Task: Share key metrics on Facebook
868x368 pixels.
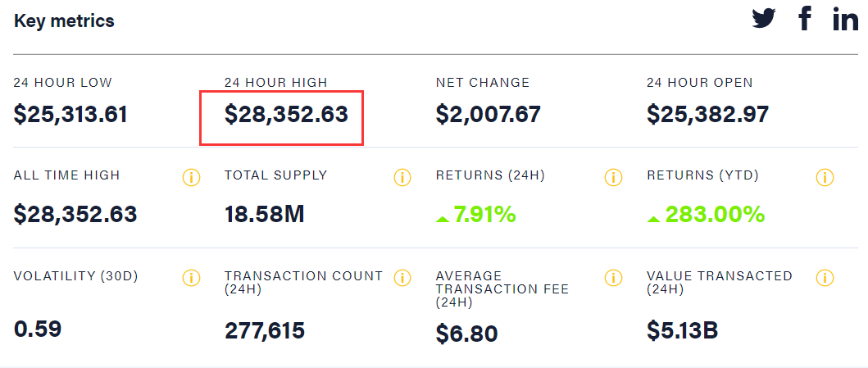Action: coord(805,19)
